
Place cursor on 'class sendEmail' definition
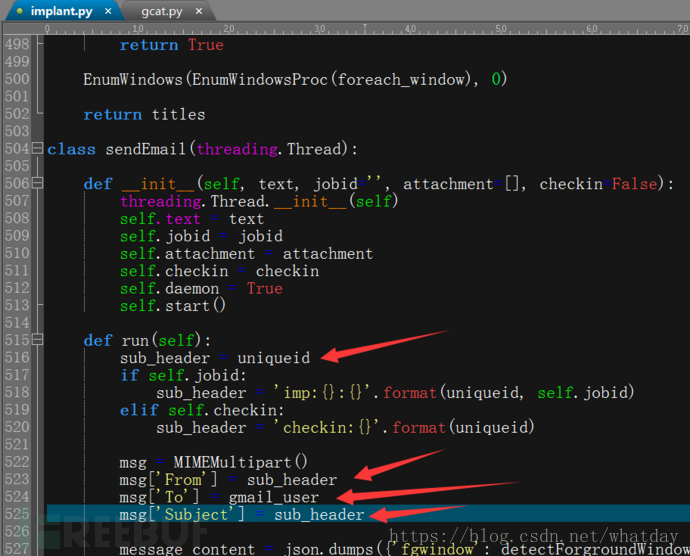[116, 149]
